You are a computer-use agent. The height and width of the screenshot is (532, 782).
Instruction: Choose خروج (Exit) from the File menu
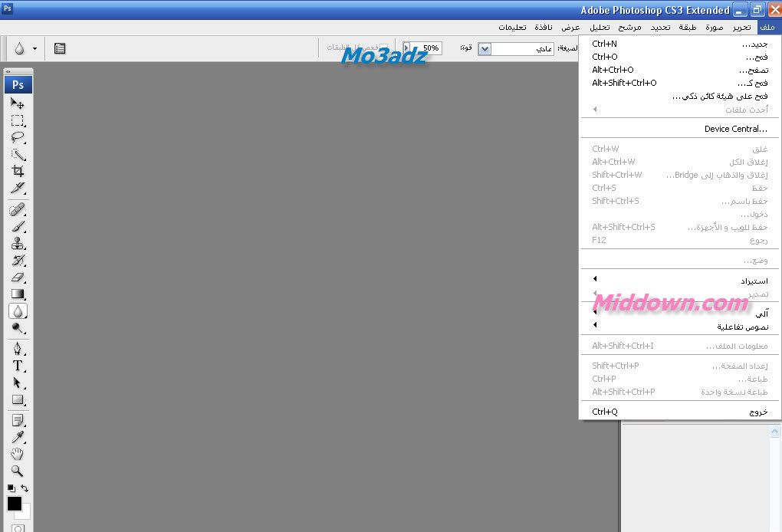point(680,412)
